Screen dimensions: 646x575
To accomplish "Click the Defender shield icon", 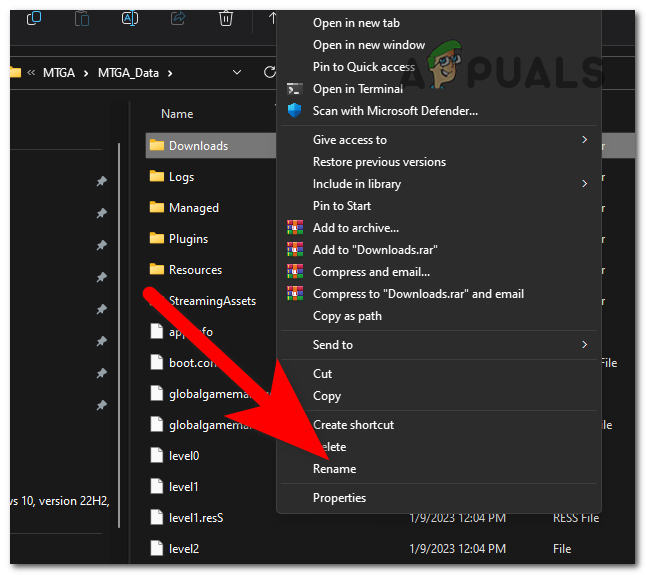I will click(x=295, y=110).
